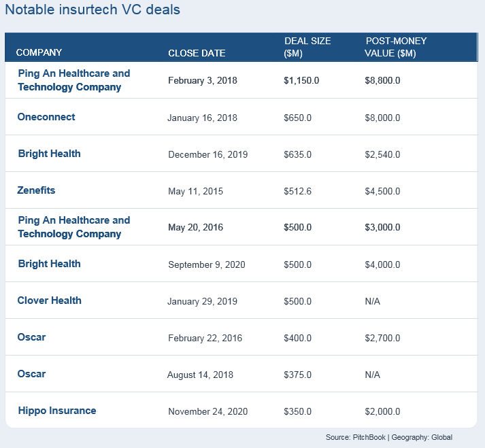Click the Notable insurtech VC deals title

[x=93, y=10]
